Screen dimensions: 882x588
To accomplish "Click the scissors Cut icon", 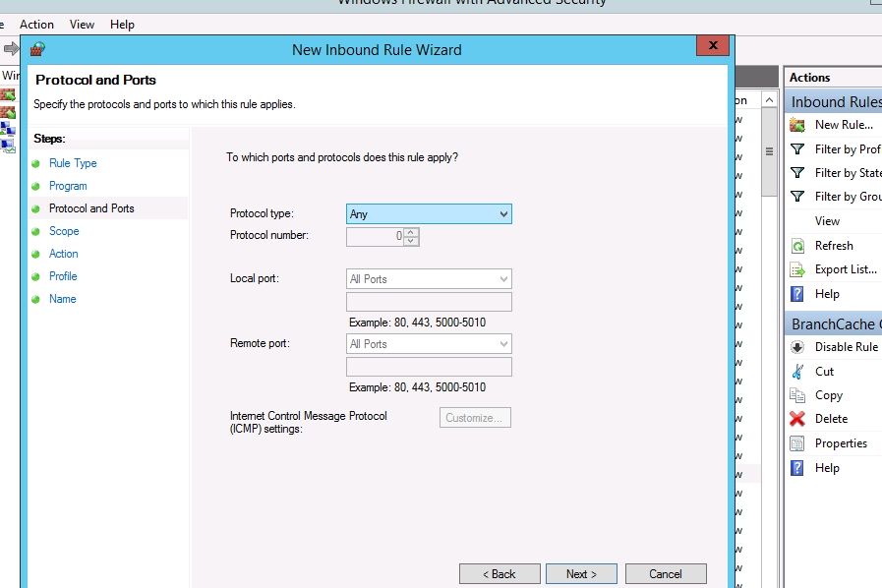I will [x=797, y=372].
